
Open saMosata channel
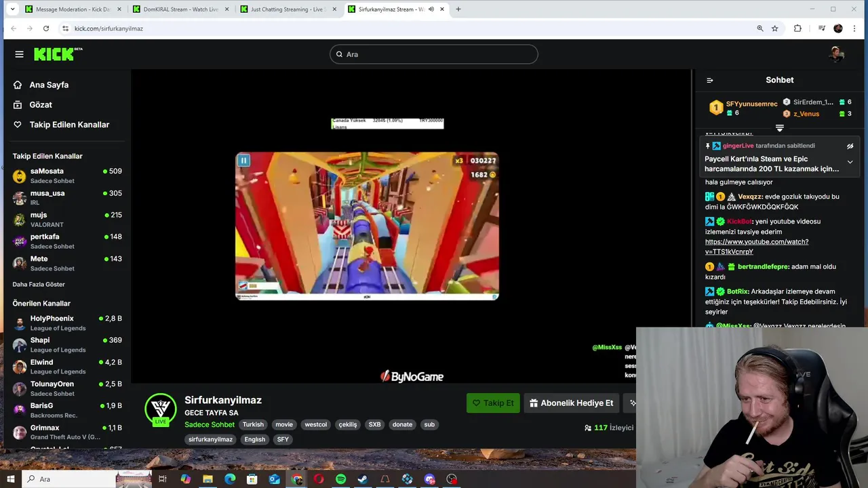point(67,176)
